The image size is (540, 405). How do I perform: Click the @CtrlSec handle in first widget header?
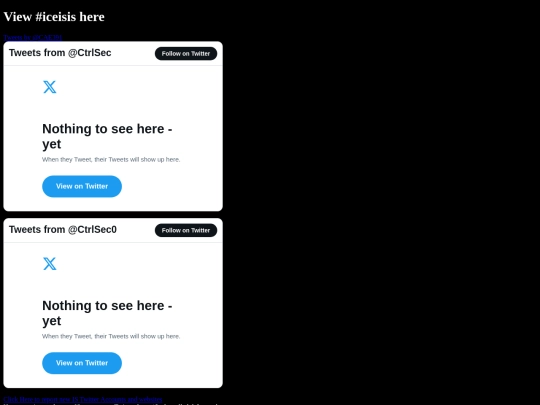[x=90, y=53]
